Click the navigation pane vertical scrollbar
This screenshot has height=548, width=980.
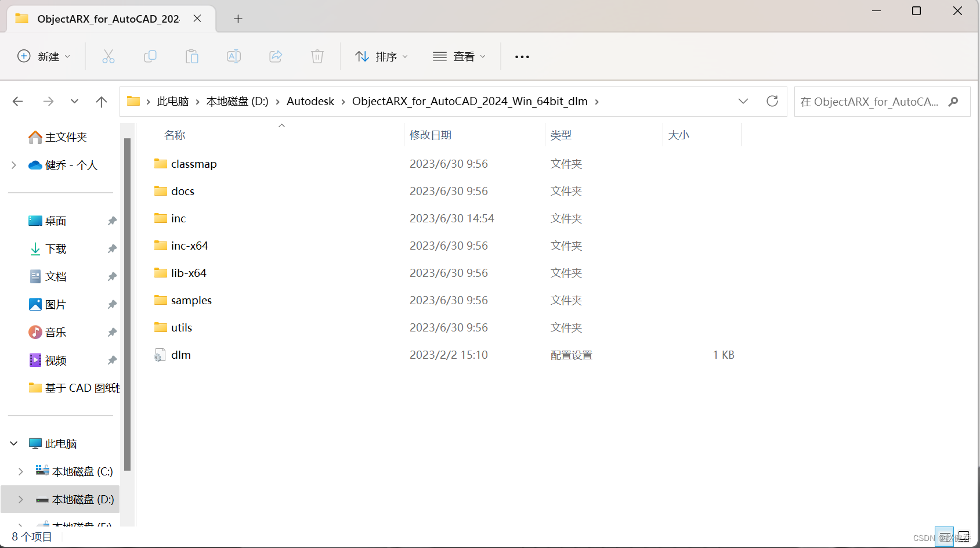[x=128, y=304]
